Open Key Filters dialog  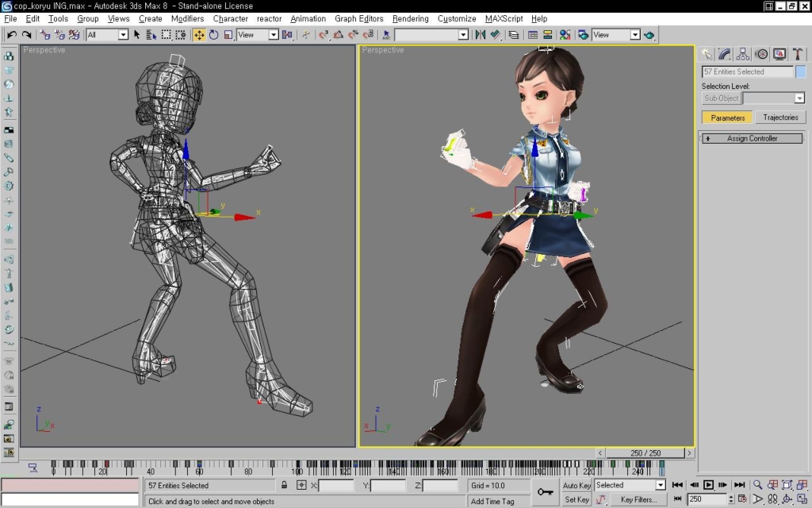click(x=638, y=500)
